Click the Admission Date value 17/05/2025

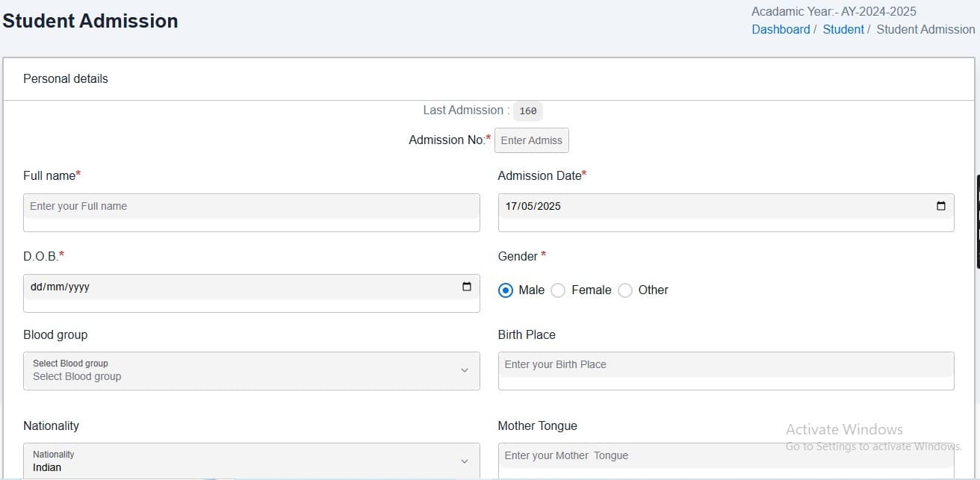click(x=533, y=207)
